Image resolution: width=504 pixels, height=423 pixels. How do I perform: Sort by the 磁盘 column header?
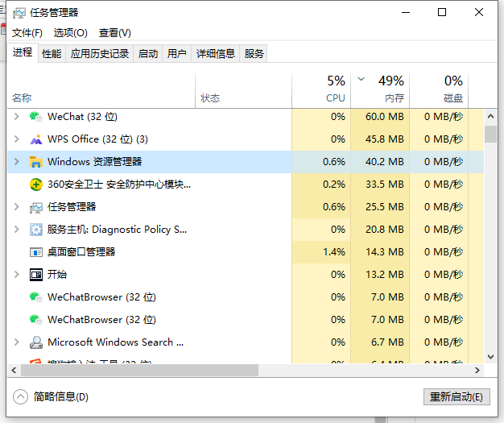point(439,91)
